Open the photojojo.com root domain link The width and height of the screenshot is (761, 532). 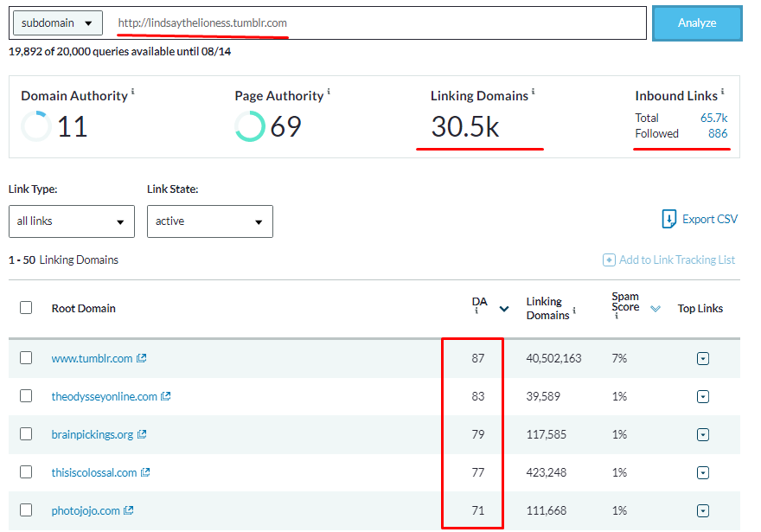(86, 510)
